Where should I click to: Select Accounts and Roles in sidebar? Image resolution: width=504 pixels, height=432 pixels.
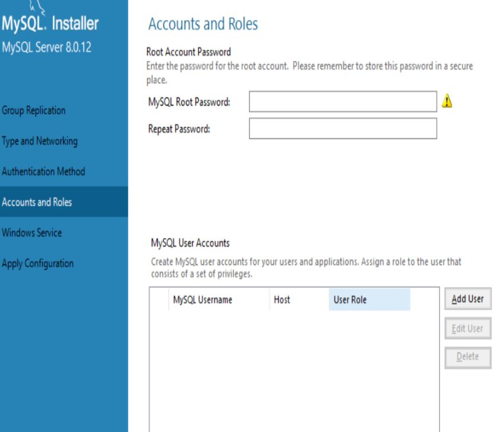64,201
